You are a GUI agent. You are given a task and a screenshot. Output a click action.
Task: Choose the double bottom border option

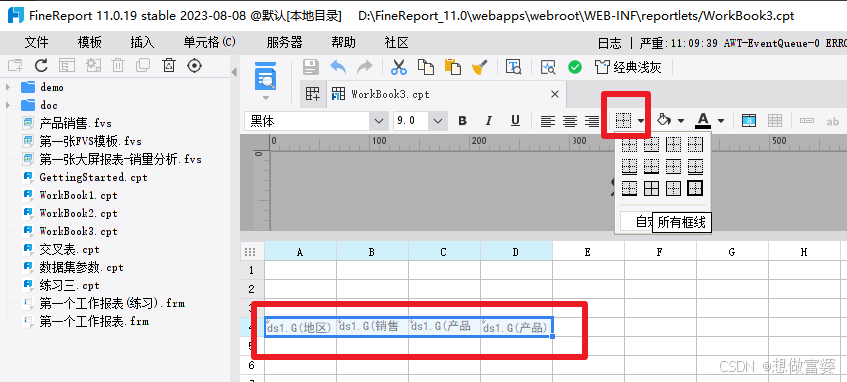(x=629, y=166)
